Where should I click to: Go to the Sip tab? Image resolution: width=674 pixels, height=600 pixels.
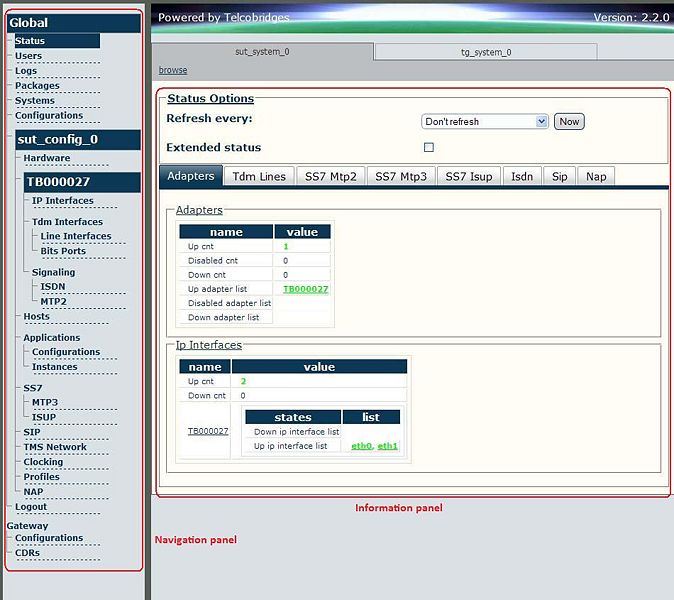(559, 176)
